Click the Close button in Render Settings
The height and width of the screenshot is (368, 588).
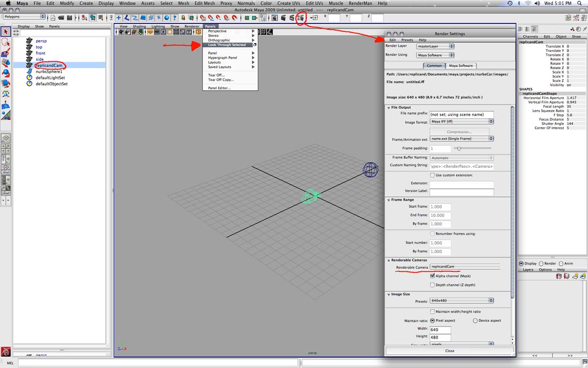[449, 351]
